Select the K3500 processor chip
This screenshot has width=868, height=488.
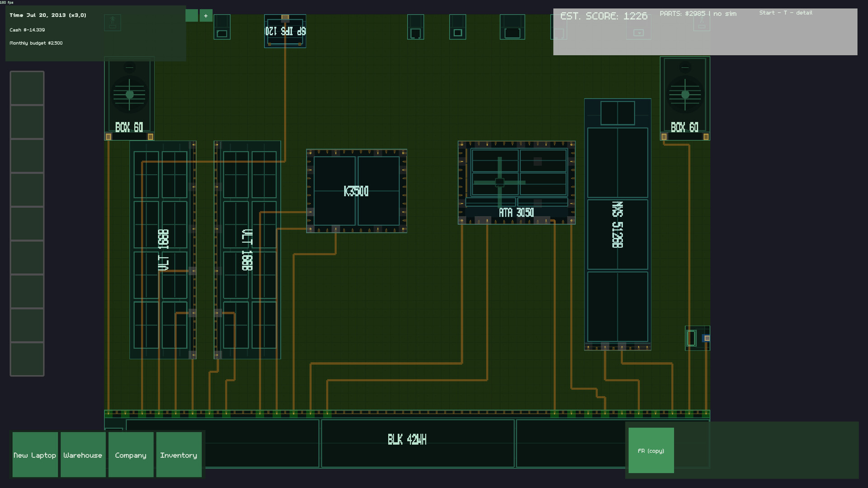[x=357, y=191]
